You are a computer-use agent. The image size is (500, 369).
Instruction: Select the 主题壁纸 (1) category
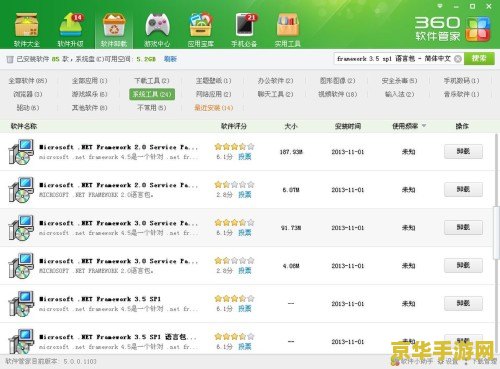(213, 81)
